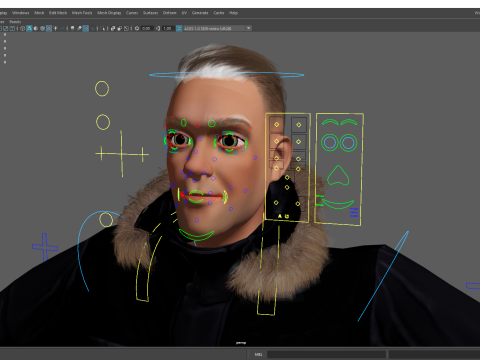Open the ACES view transform dropdown
Image resolution: width=480 pixels, height=360 pixels.
pos(217,28)
